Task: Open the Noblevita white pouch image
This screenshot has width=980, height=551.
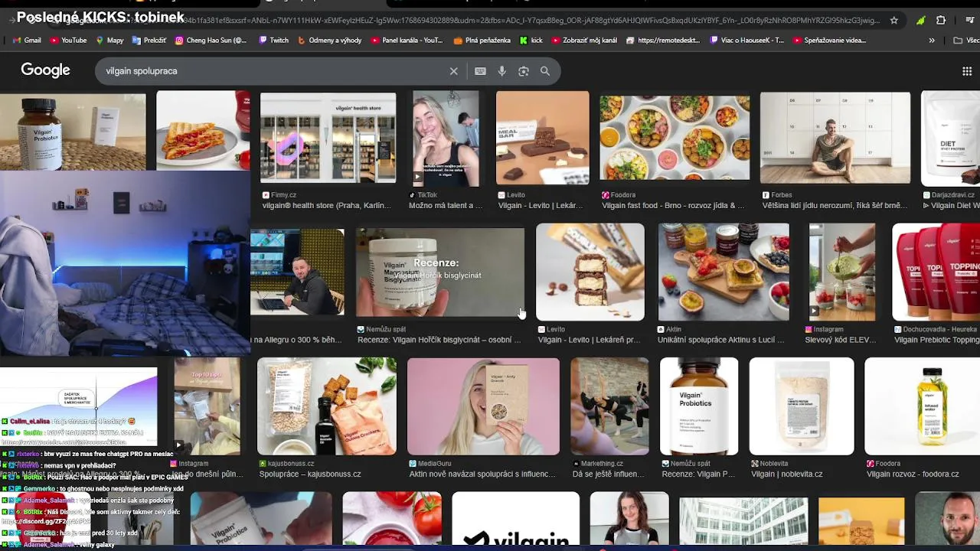Action: pyautogui.click(x=802, y=406)
